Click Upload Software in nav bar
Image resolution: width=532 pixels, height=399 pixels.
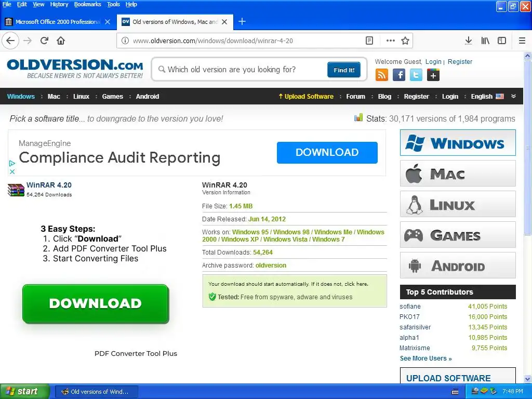pyautogui.click(x=306, y=96)
